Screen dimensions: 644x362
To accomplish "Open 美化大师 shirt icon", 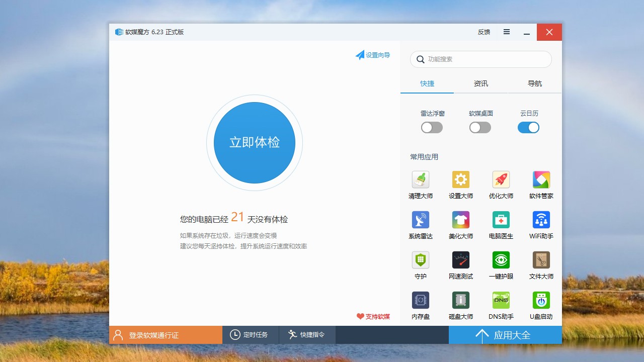I will coord(461,220).
